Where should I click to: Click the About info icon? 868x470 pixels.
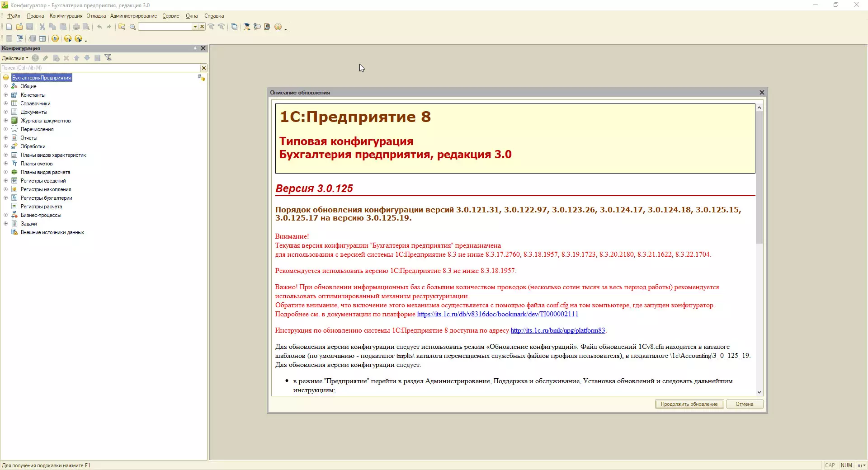pyautogui.click(x=278, y=27)
